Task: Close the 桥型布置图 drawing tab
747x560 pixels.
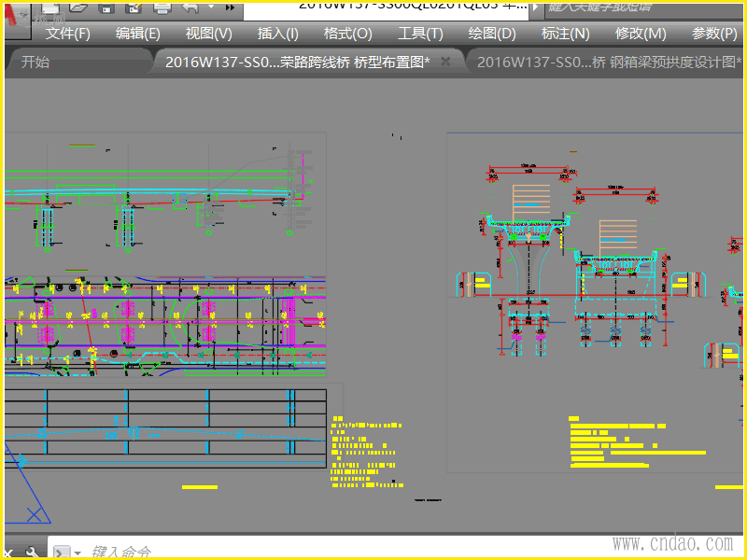Action: [445, 62]
